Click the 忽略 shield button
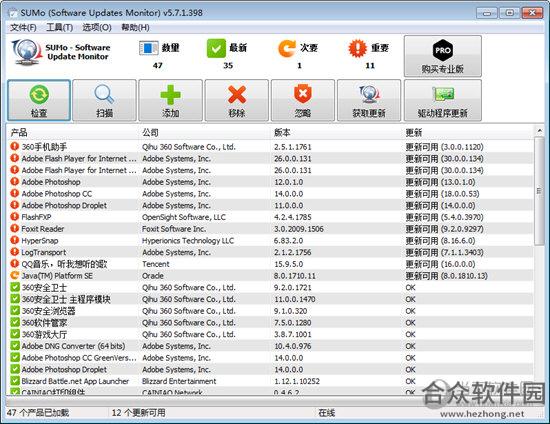 303,100
